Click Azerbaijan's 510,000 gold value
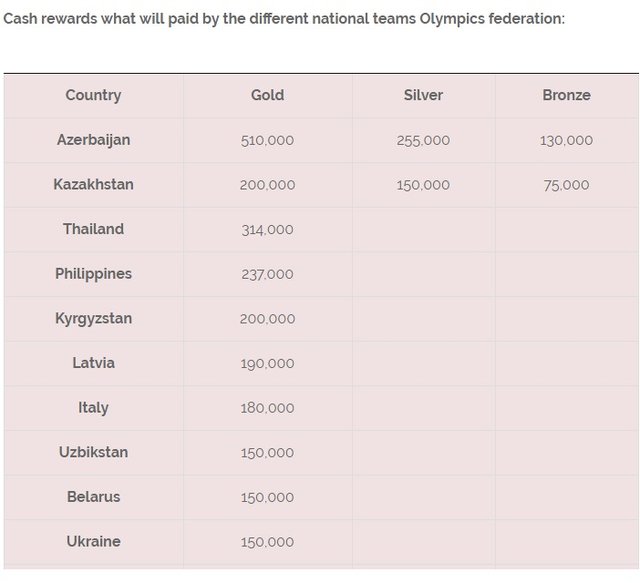Screen dimensions: 640x583 (x=267, y=140)
